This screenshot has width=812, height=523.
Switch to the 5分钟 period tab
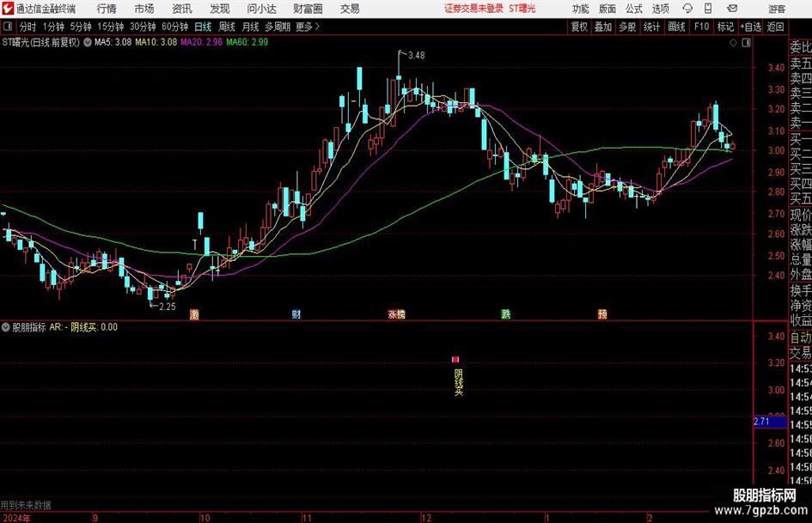(81, 27)
